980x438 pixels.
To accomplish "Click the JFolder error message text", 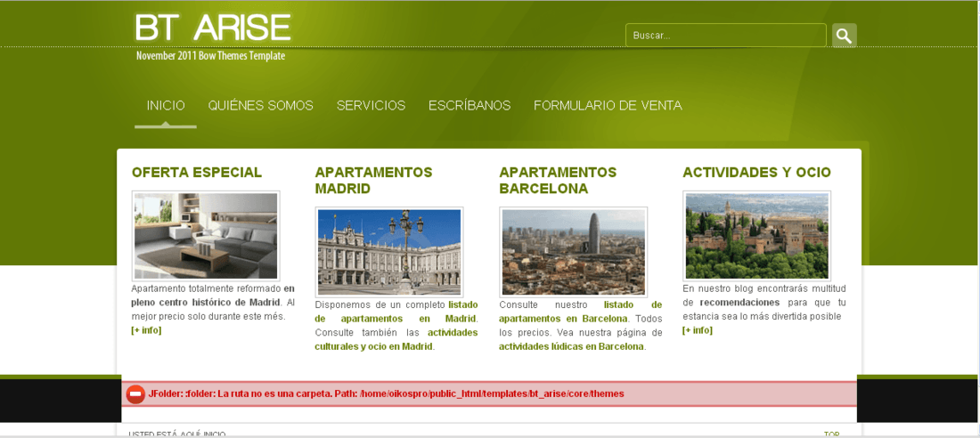I will 387,394.
